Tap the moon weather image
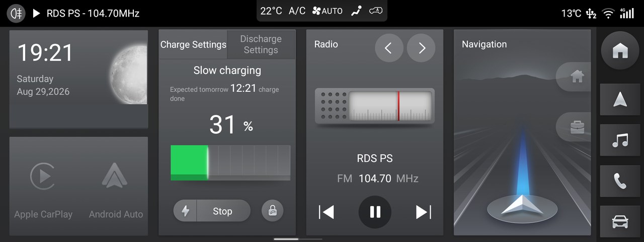This screenshot has height=242, width=644. tap(128, 74)
